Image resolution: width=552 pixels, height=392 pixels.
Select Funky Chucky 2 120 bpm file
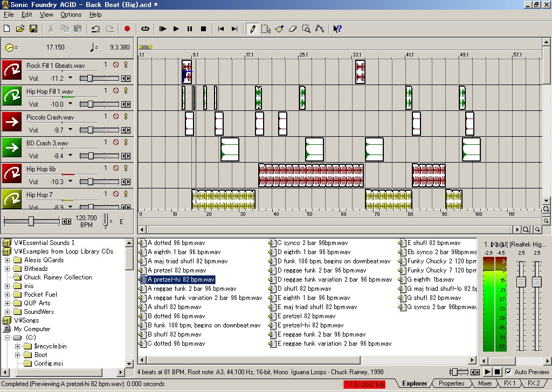[x=438, y=261]
